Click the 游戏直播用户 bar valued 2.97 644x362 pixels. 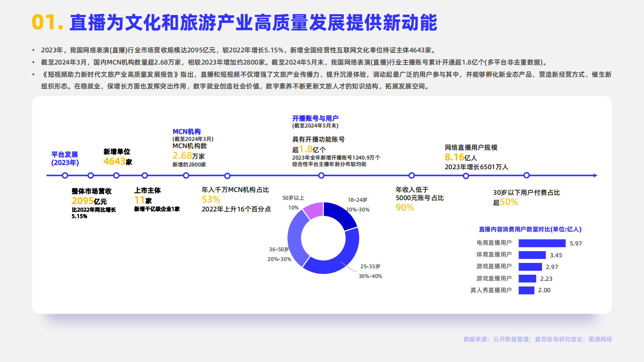click(530, 267)
